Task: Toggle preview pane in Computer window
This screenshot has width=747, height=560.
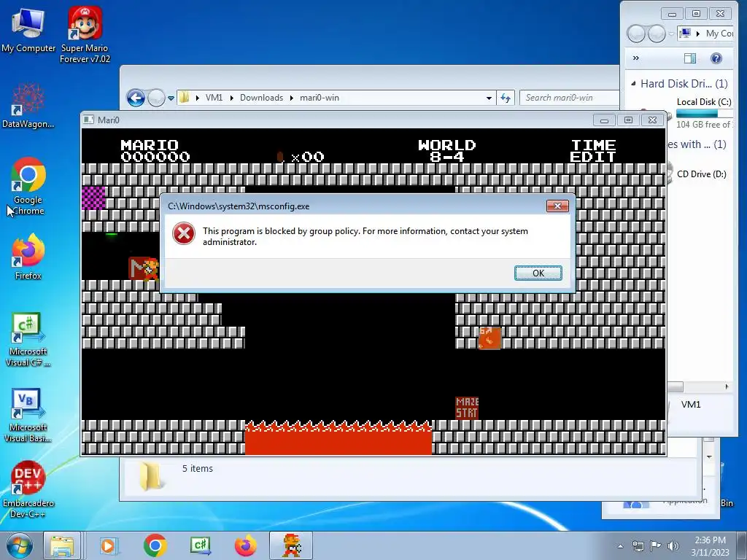Action: click(690, 58)
